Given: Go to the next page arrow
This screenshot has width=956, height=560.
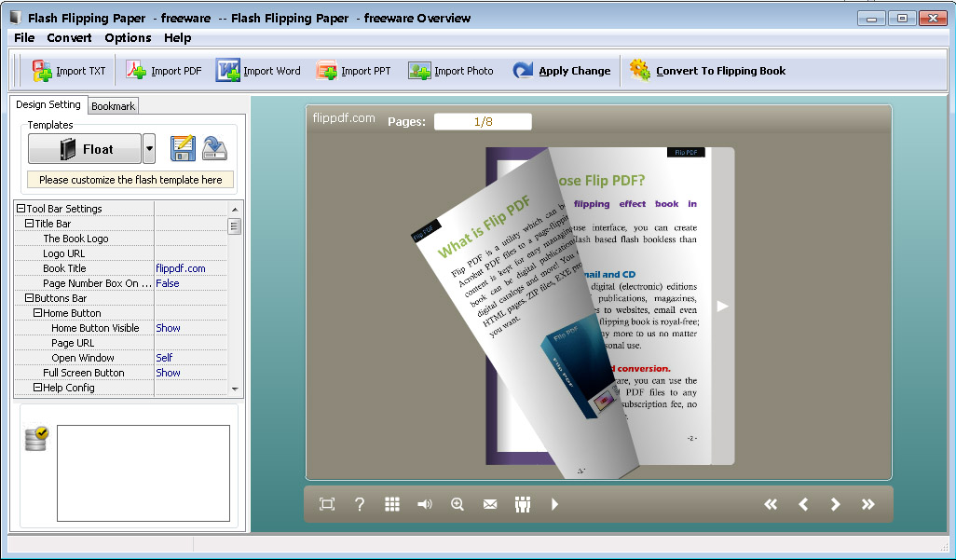Looking at the screenshot, I should coord(835,504).
